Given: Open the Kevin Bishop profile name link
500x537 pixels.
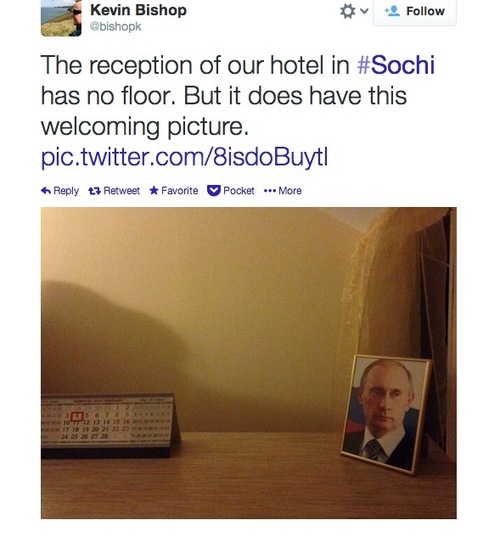Looking at the screenshot, I should point(138,10).
